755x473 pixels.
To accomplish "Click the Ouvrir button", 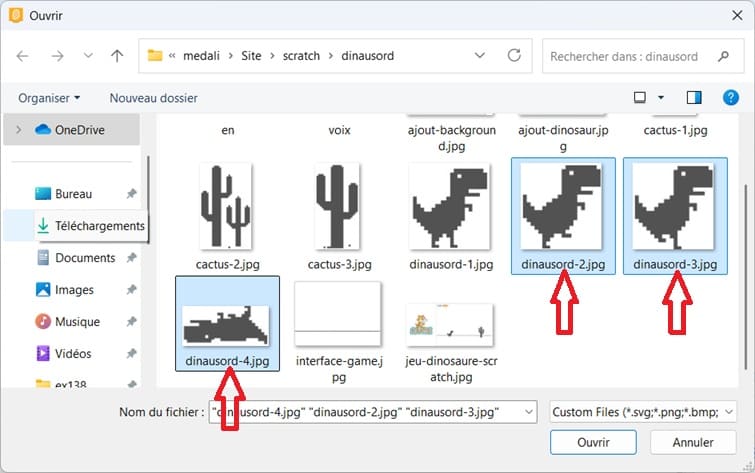I will click(x=593, y=442).
